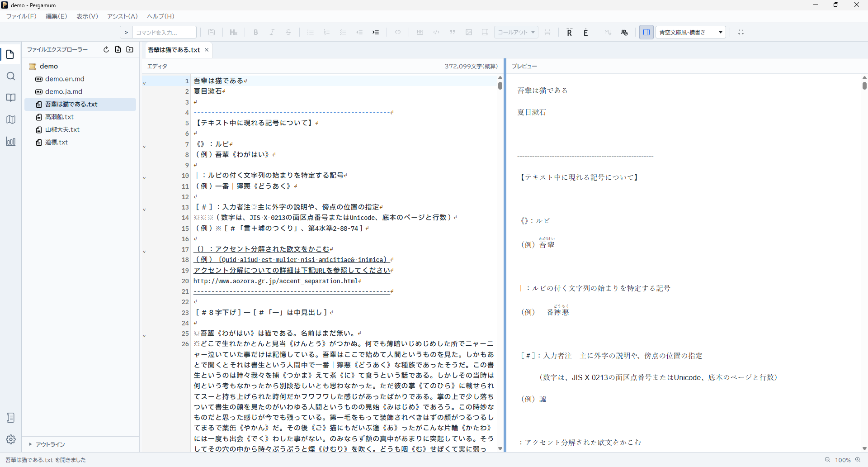Viewport: 868px width, 467px height.
Task: Insert a link using the link icon
Action: coord(398,32)
